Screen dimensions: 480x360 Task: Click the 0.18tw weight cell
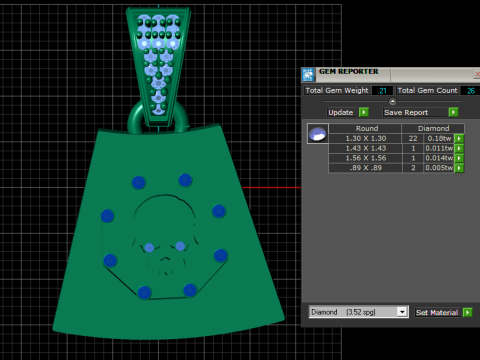[439, 138]
